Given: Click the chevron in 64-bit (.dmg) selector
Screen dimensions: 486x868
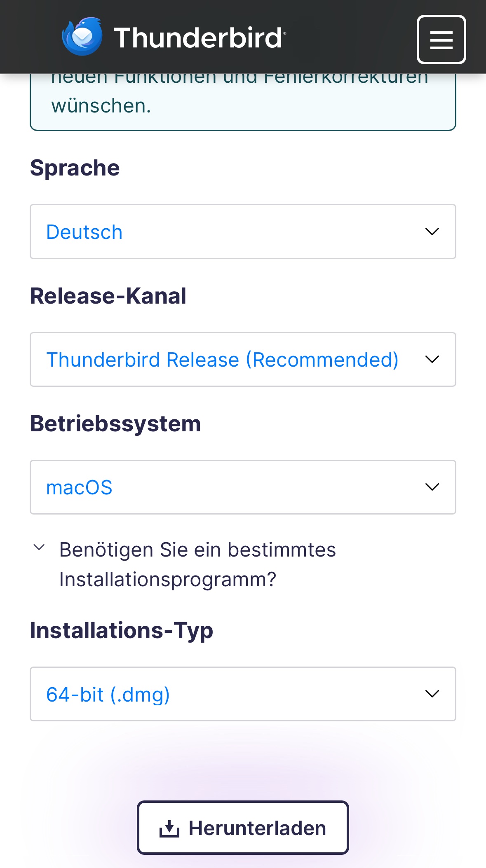Looking at the screenshot, I should (x=432, y=694).
